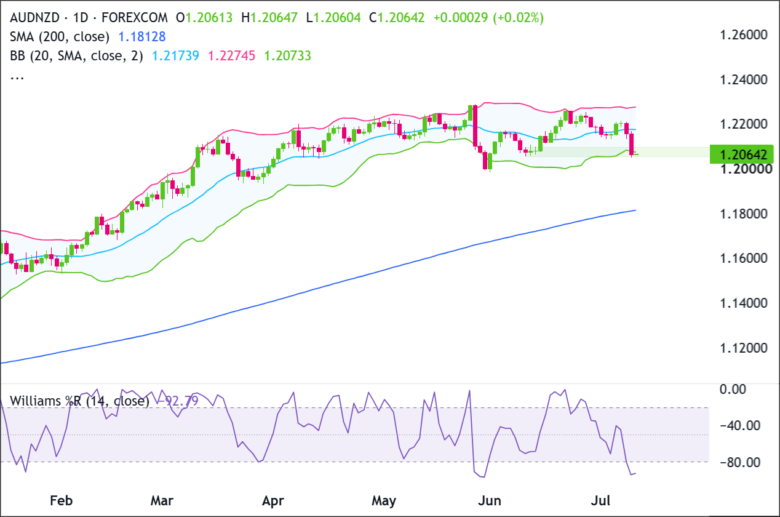Select the SMA (200, close) indicator legend

[59, 37]
